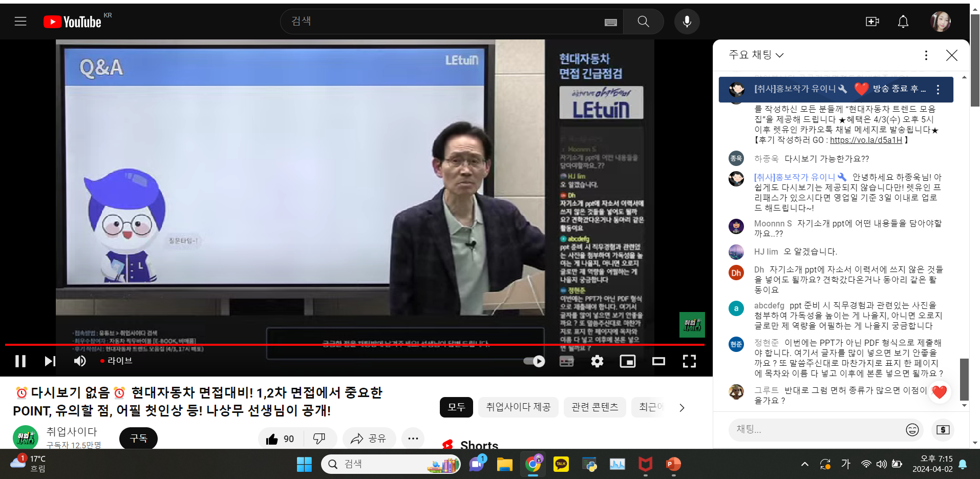Open the vo.la/d5a1H link in chat

(866, 140)
